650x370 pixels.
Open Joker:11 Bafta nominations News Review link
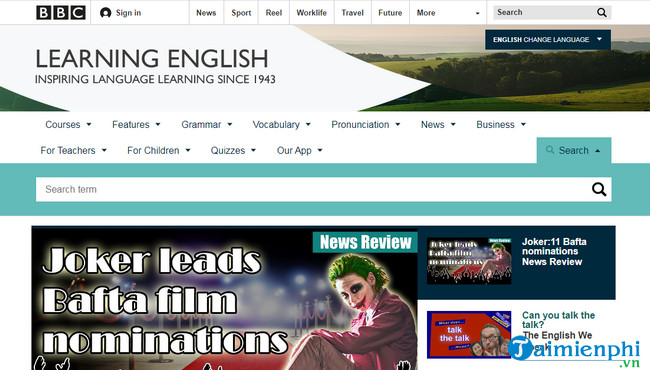[x=554, y=252]
